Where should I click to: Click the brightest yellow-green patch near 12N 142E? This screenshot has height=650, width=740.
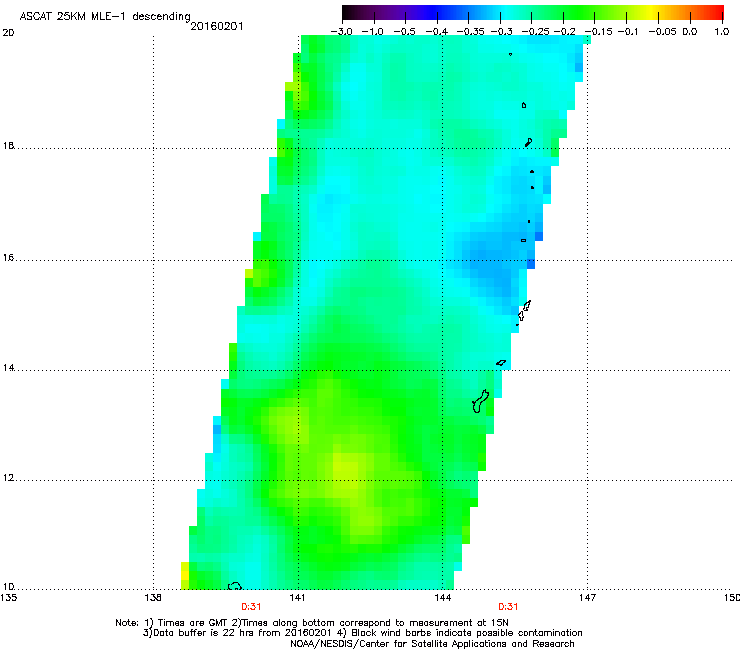[346, 472]
